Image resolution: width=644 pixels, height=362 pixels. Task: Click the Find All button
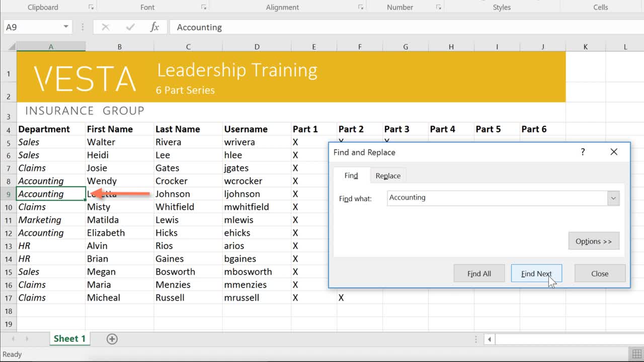(x=479, y=274)
